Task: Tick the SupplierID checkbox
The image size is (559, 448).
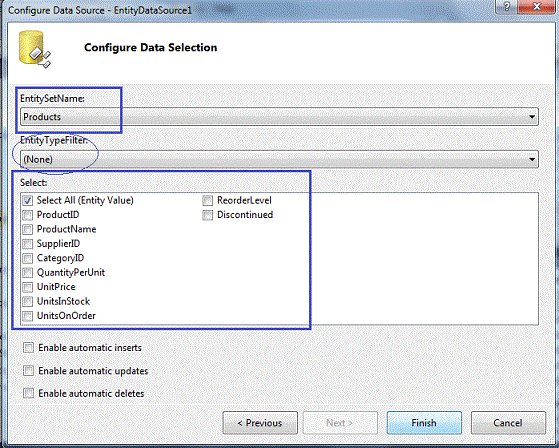Action: click(x=28, y=244)
